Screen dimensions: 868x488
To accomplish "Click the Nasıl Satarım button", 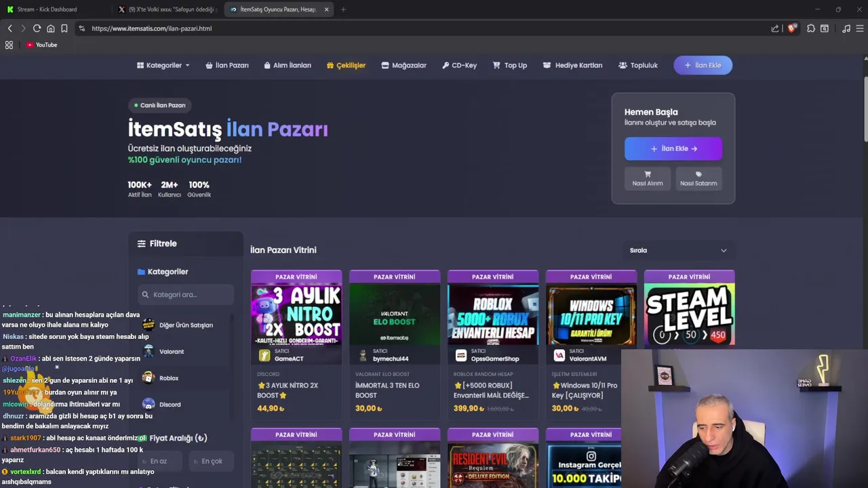I will coord(698,178).
